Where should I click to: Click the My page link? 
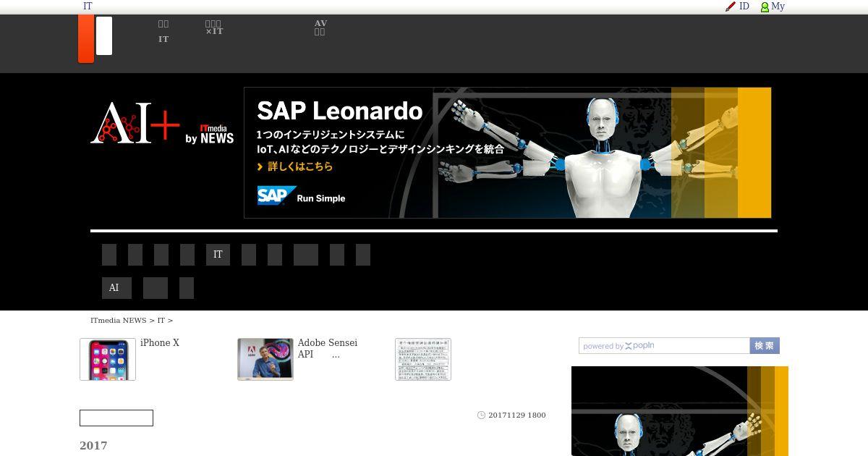pyautogui.click(x=778, y=6)
